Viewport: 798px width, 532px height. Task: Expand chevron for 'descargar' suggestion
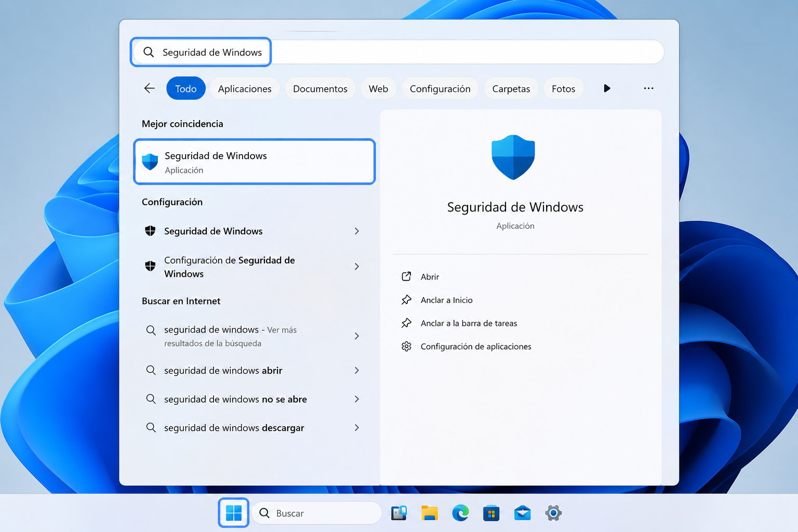357,428
